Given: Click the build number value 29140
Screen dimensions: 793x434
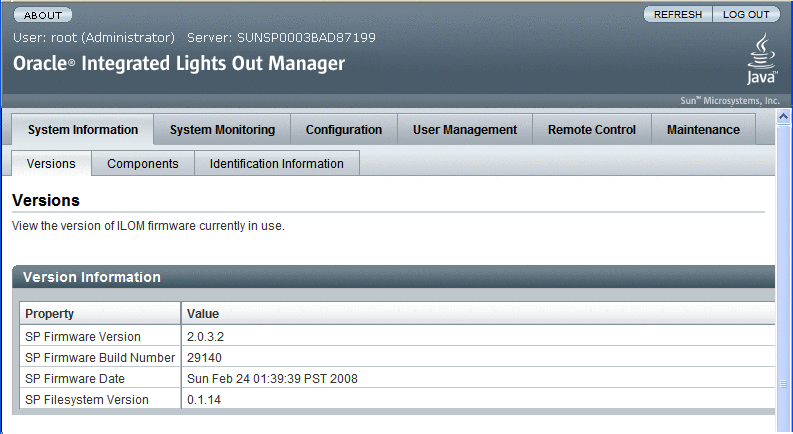Looking at the screenshot, I should click(204, 358).
